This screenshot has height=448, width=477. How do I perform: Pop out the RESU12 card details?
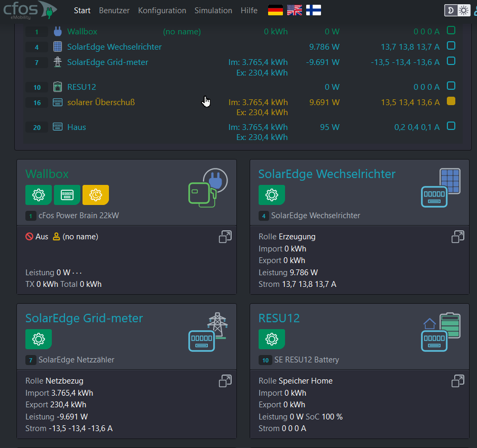[458, 381]
